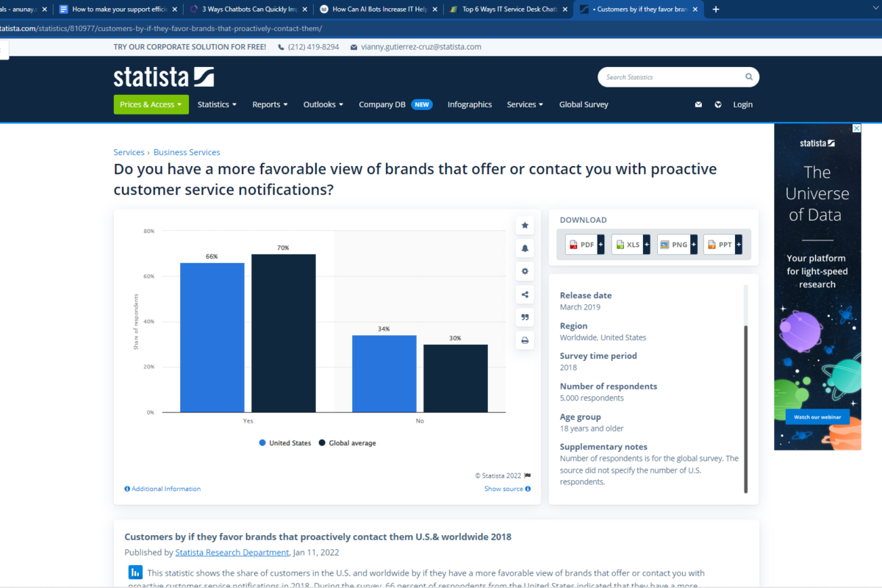Click the search magnifier icon

click(749, 77)
